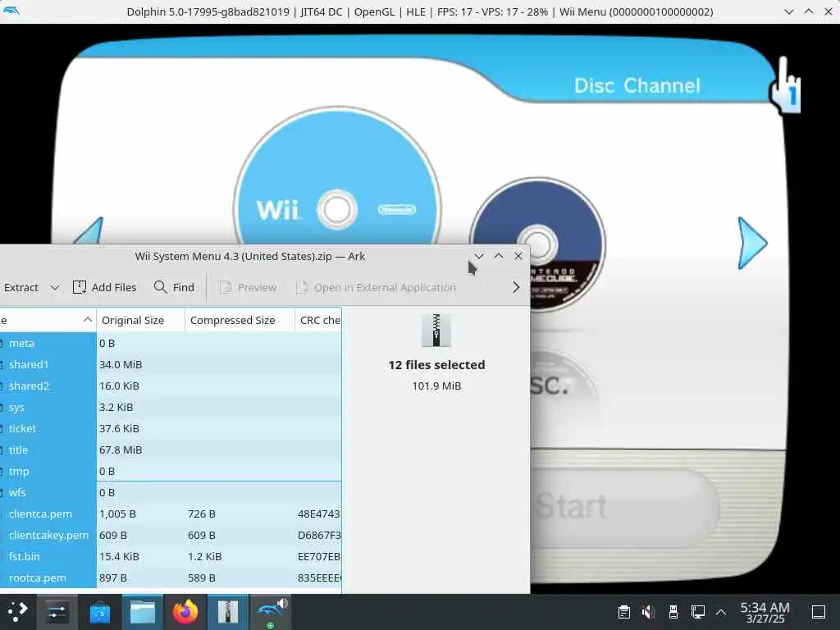840x630 pixels.
Task: Select the clientcakey.pem file
Action: click(171, 535)
